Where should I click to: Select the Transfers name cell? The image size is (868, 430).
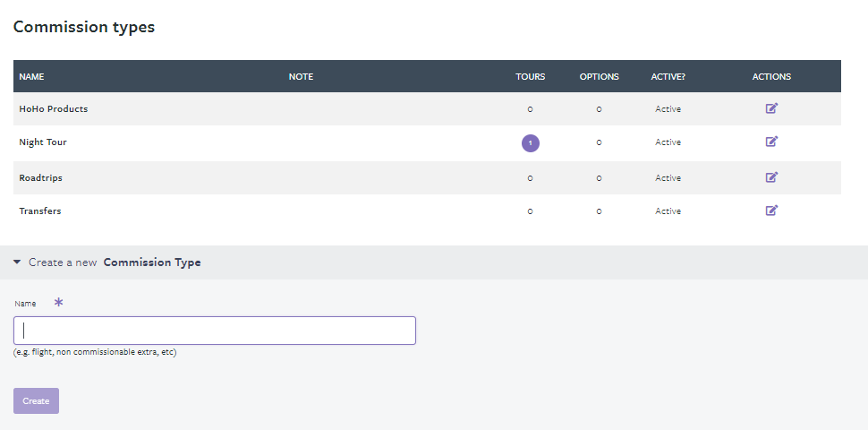point(40,211)
